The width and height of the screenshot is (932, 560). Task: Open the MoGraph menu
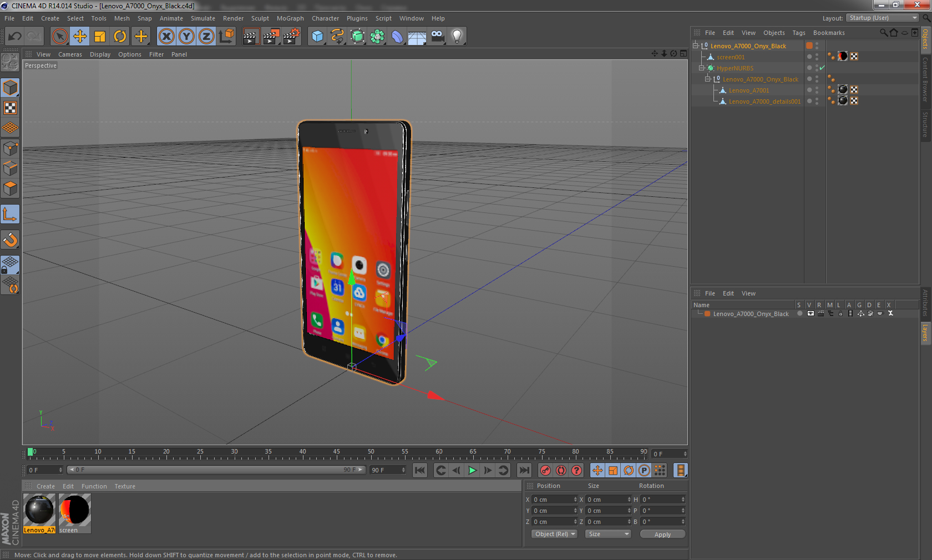point(290,18)
